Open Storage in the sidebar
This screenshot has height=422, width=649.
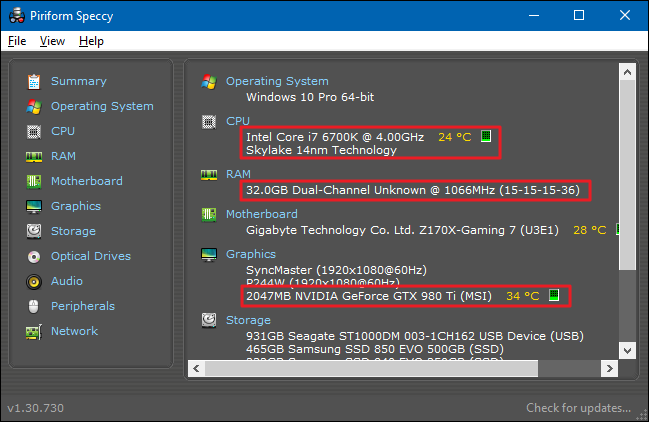pos(73,231)
